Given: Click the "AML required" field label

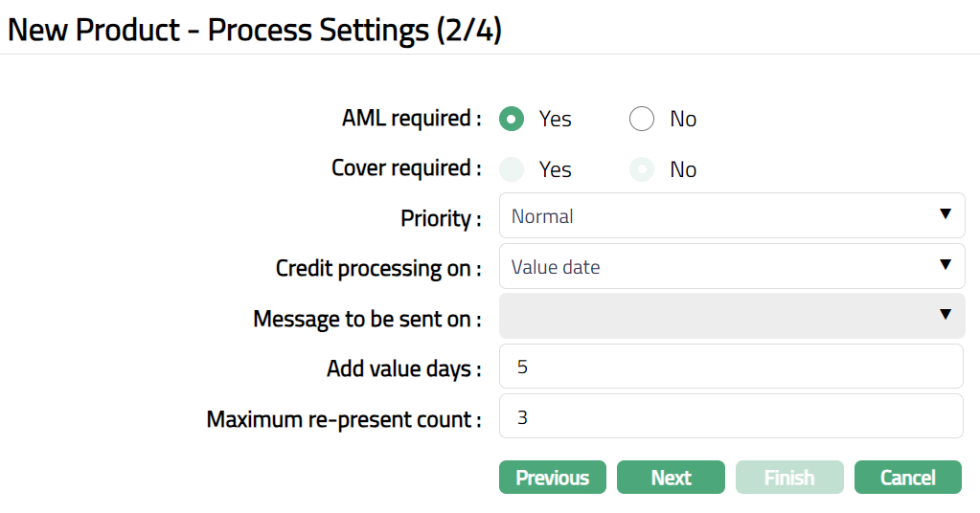Looking at the screenshot, I should (x=411, y=119).
